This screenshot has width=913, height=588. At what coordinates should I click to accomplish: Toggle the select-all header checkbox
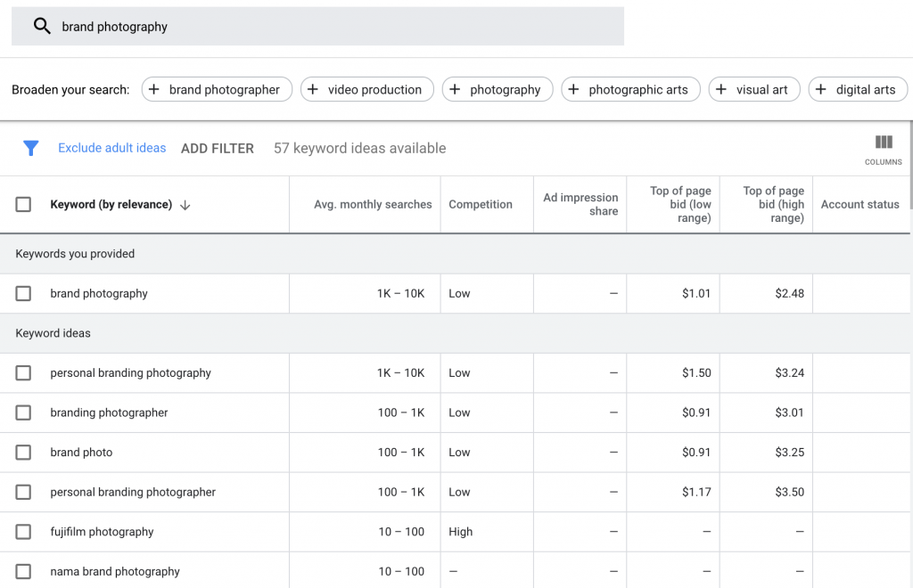[23, 205]
